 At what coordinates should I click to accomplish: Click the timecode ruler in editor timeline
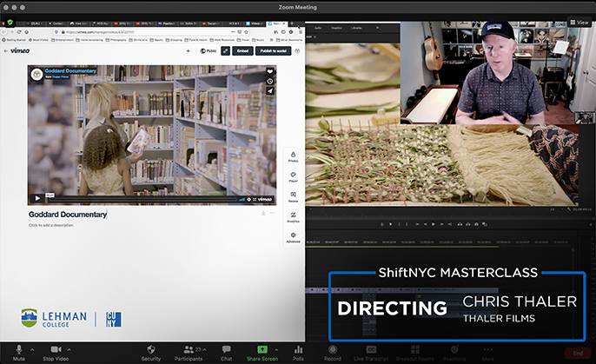[x=437, y=242]
